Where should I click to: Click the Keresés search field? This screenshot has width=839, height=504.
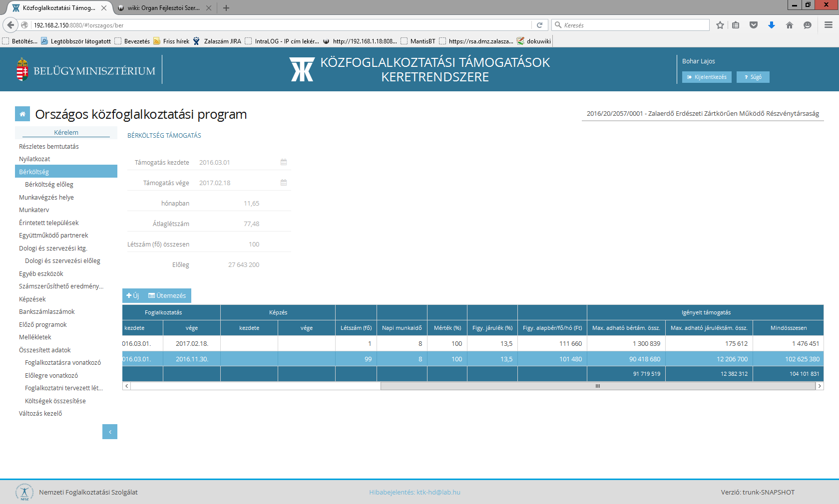[x=630, y=25]
